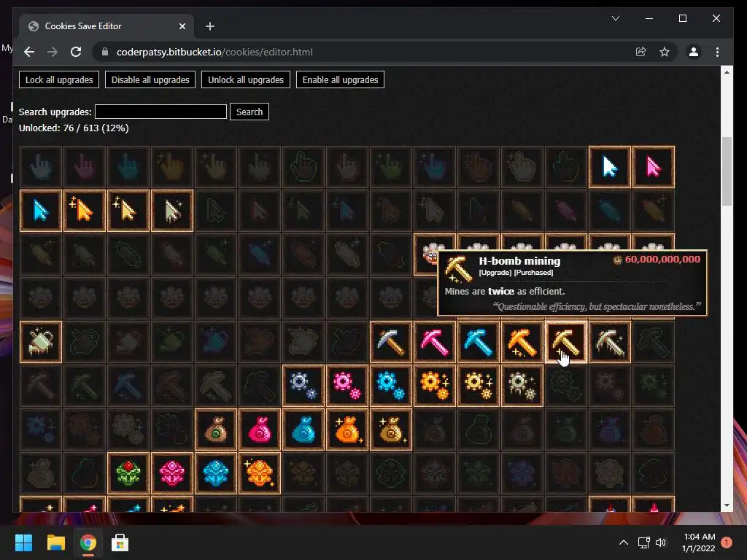Click the address bar URL
The image size is (747, 560).
[x=215, y=52]
